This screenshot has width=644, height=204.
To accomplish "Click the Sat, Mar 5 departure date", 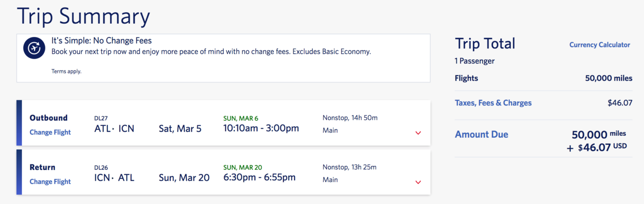I will 180,128.
